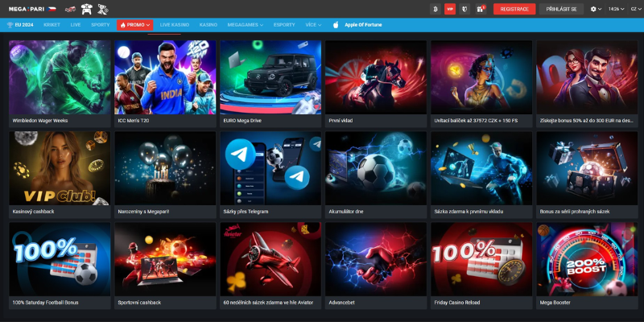Open the SPORTY tab

100,25
